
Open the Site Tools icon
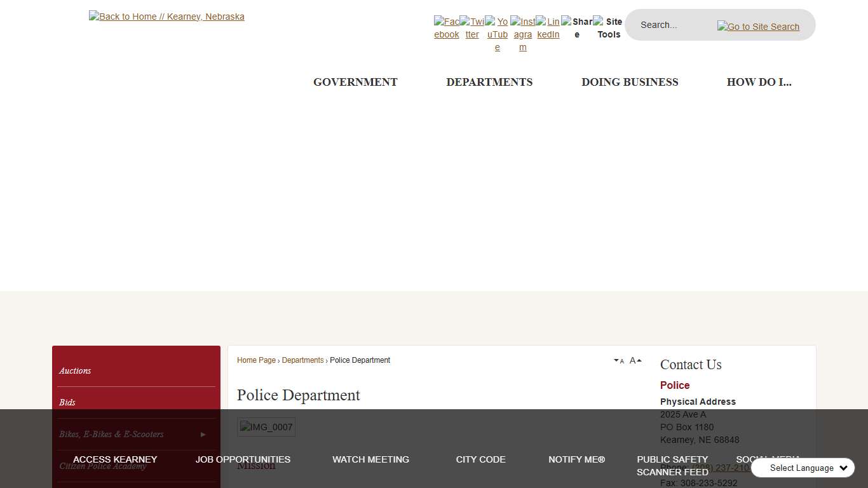608,28
